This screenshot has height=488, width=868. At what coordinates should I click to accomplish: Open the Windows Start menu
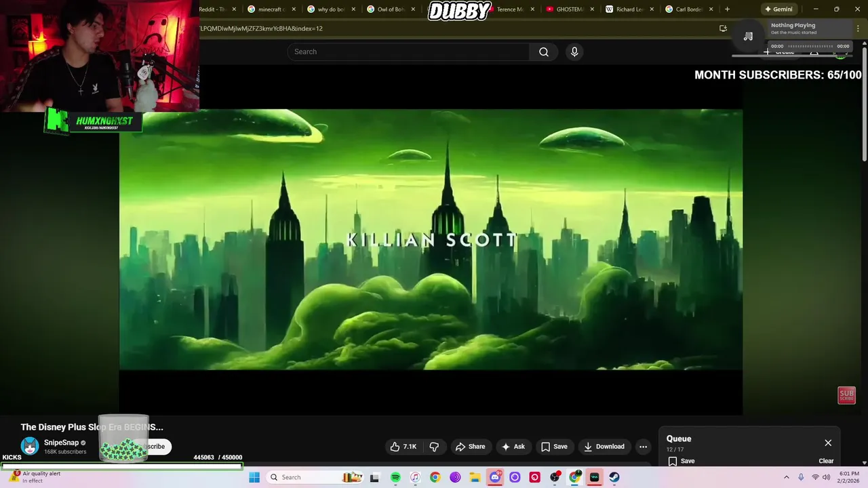254,477
